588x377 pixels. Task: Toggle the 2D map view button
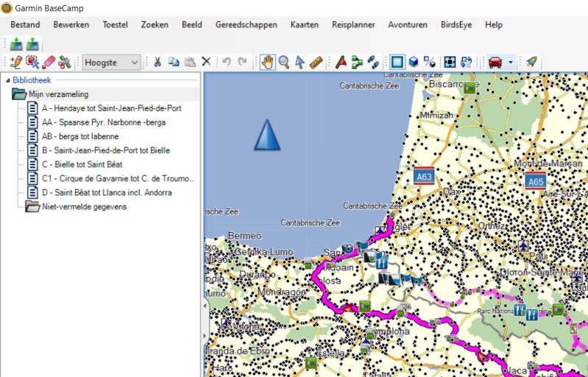pyautogui.click(x=397, y=63)
